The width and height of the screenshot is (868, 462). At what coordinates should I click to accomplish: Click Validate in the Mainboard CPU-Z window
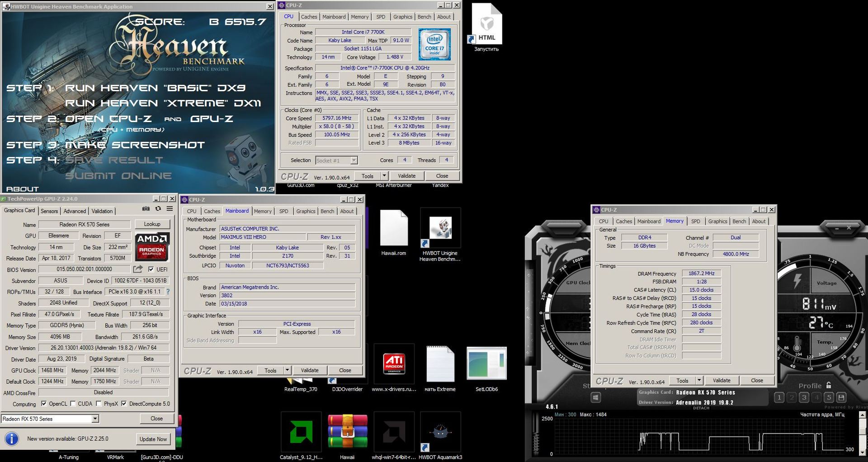310,370
